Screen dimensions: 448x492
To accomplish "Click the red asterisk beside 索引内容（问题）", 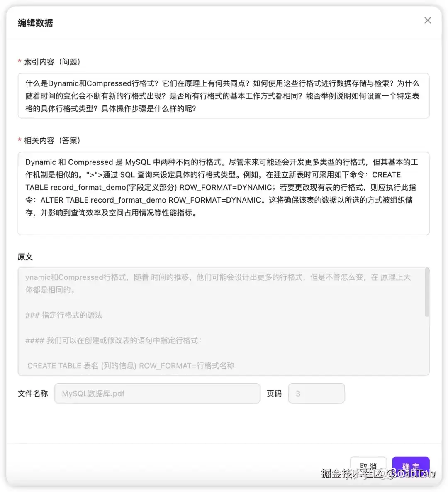I will pos(19,61).
